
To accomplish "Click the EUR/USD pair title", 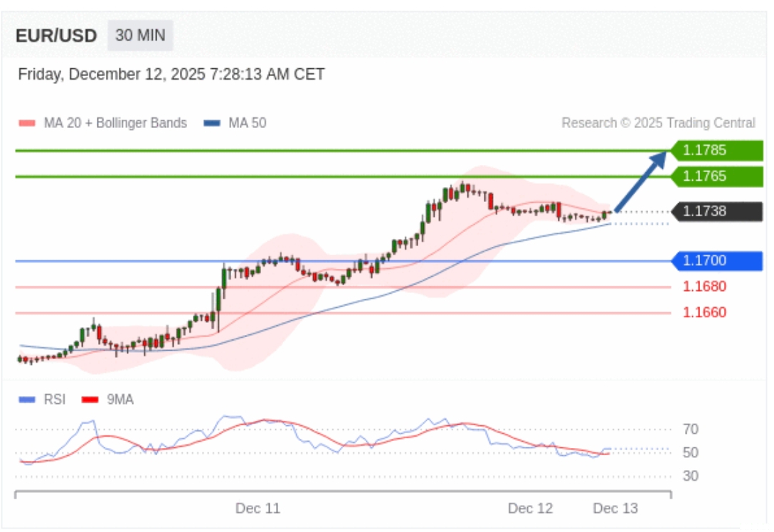I will point(56,36).
